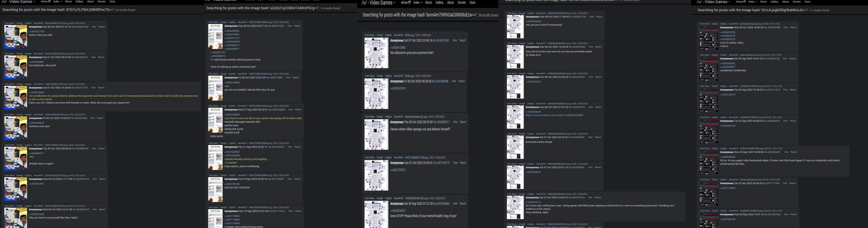Open thumbnail of post No.653427482

(15, 36)
